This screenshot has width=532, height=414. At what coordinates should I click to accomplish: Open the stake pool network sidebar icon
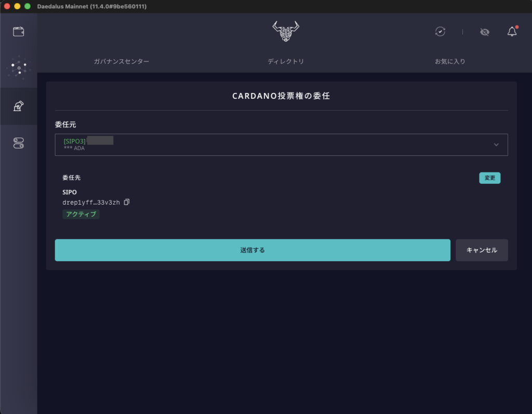pyautogui.click(x=19, y=68)
